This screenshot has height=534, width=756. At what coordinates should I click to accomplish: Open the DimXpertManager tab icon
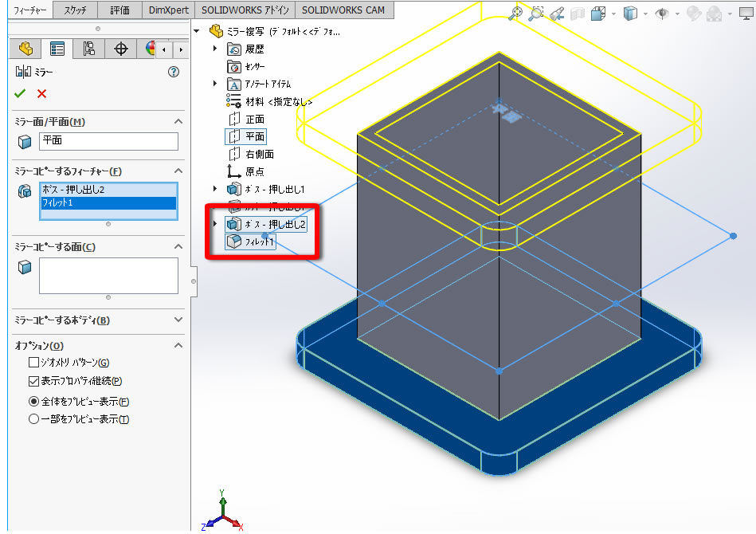point(120,49)
